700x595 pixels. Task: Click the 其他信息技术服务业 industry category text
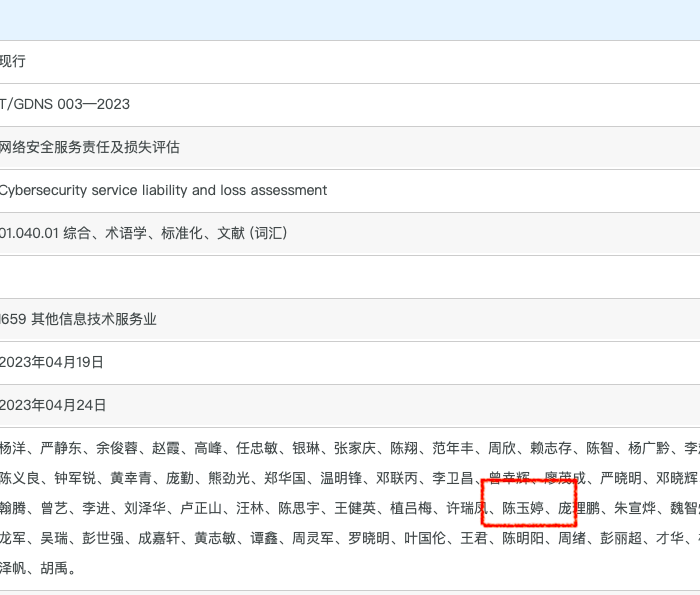coord(84,319)
